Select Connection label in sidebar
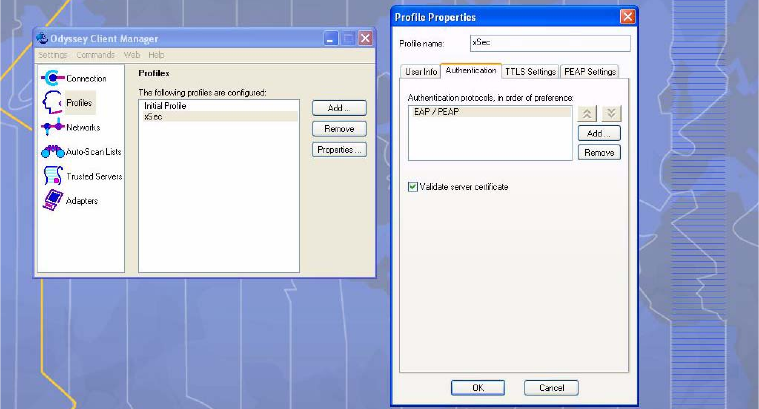759x409 pixels. pyautogui.click(x=86, y=78)
